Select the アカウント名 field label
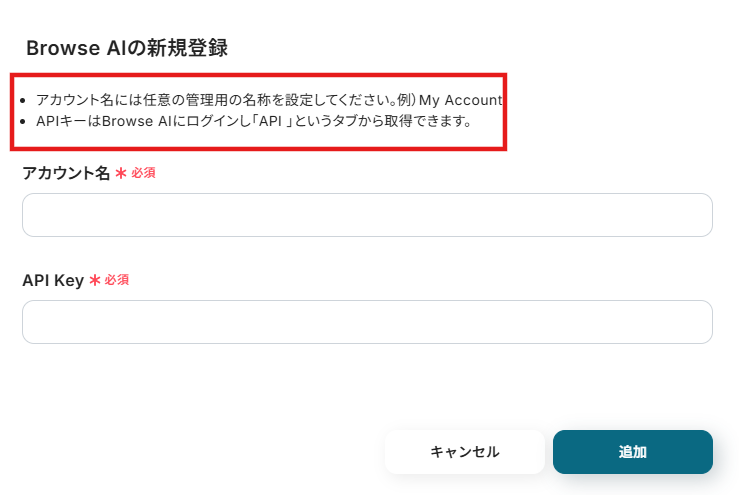 coord(66,173)
